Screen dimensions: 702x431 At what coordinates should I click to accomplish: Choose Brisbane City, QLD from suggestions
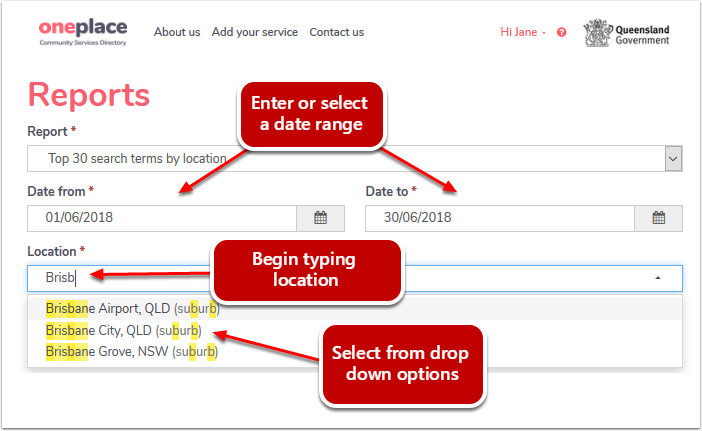tap(355, 330)
